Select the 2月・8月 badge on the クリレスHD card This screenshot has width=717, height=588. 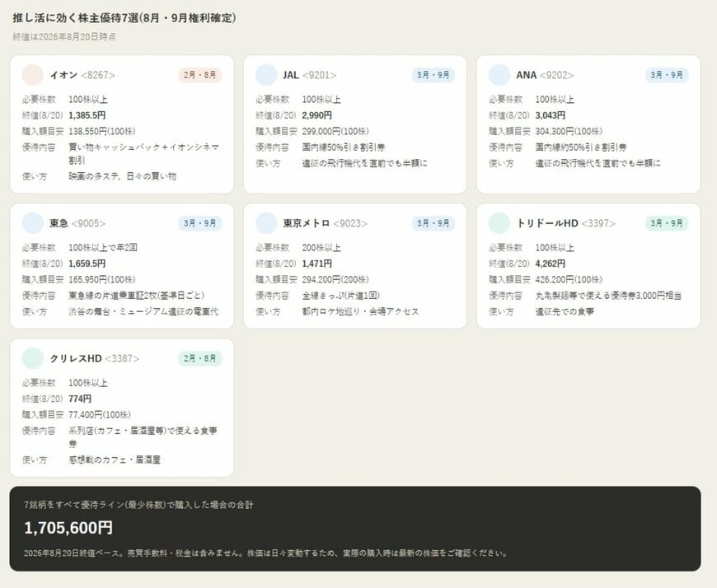pos(199,359)
